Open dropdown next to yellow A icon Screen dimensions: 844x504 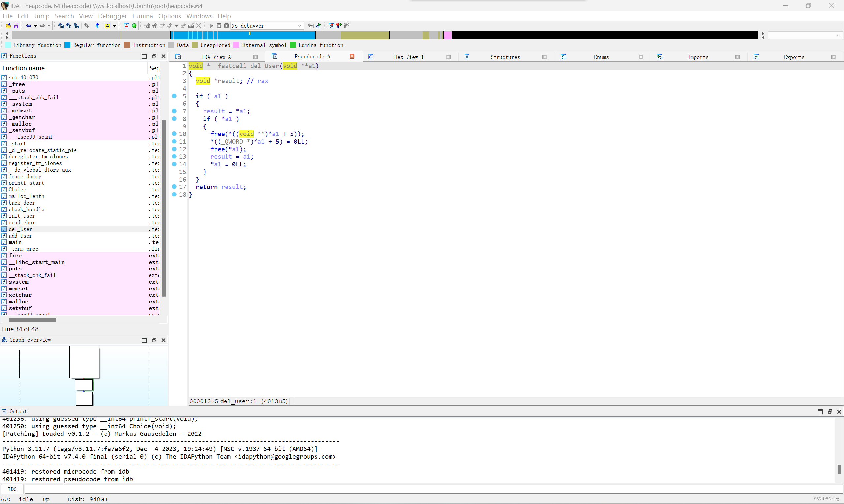point(114,26)
